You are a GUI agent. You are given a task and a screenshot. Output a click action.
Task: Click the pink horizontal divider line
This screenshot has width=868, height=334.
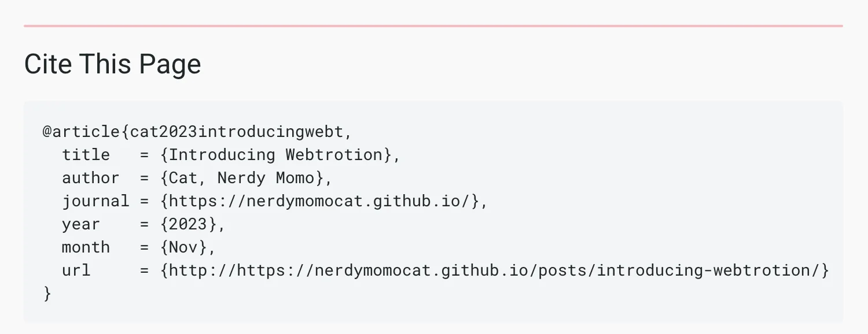433,26
